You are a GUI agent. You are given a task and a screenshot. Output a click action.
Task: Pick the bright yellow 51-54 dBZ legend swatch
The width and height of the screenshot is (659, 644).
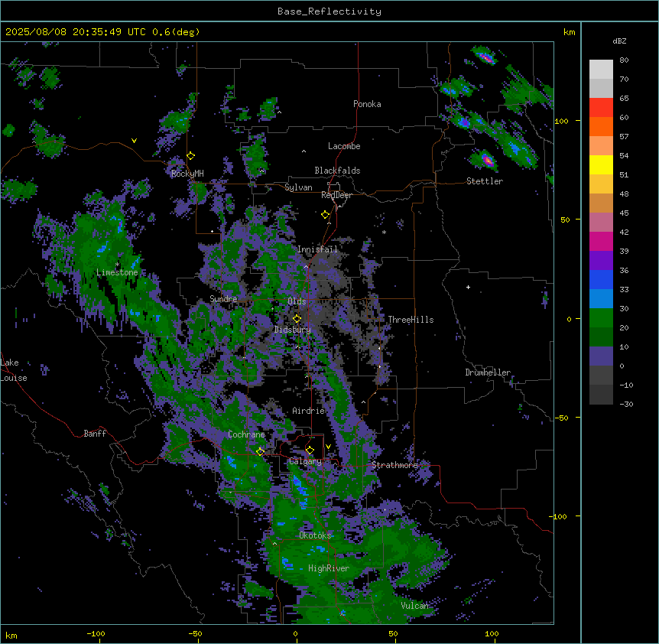click(x=601, y=164)
